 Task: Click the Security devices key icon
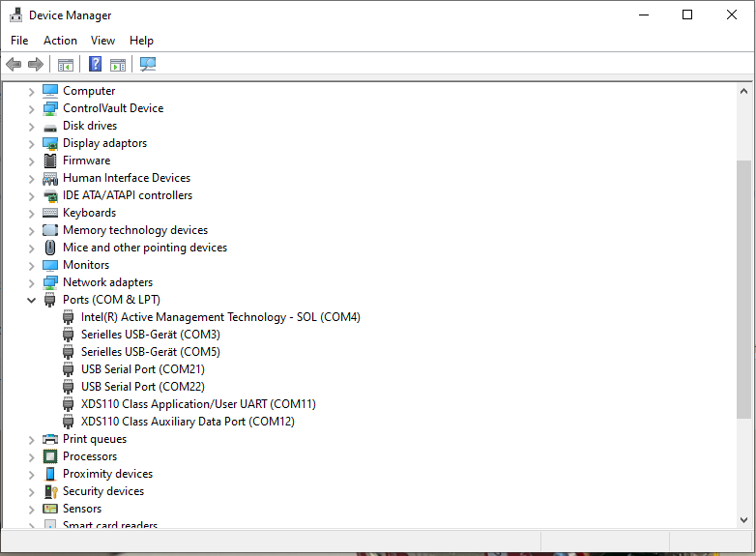[50, 491]
